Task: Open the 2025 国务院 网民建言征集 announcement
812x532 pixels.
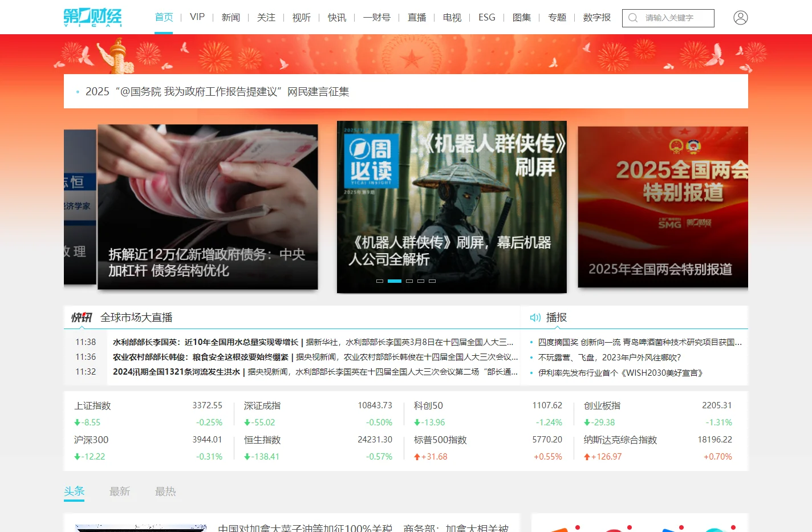Action: pyautogui.click(x=217, y=91)
